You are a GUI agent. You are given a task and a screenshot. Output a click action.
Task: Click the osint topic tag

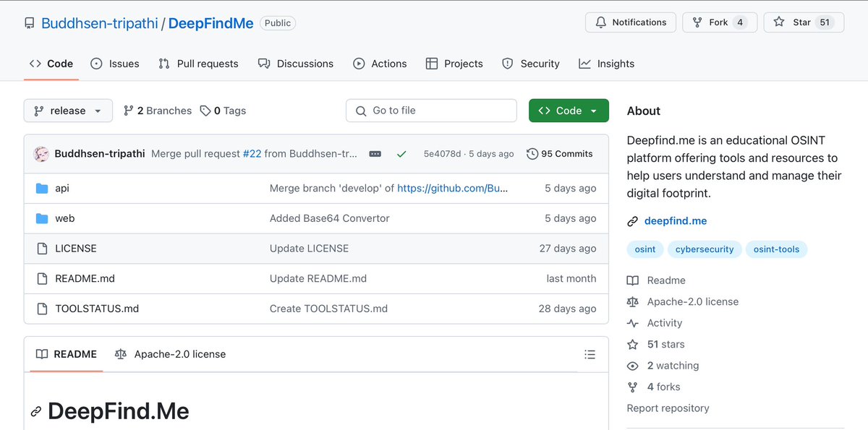(x=645, y=249)
